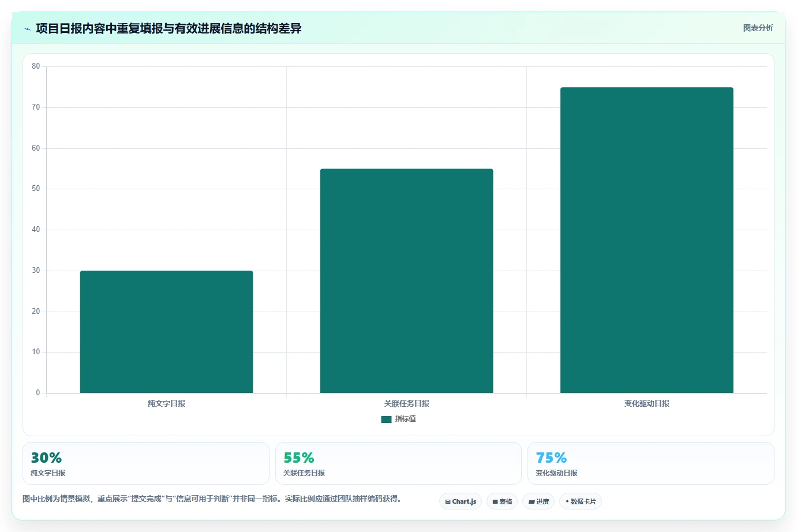Click the 关联任务日报 bar in the chart
The image size is (797, 532).
406,281
